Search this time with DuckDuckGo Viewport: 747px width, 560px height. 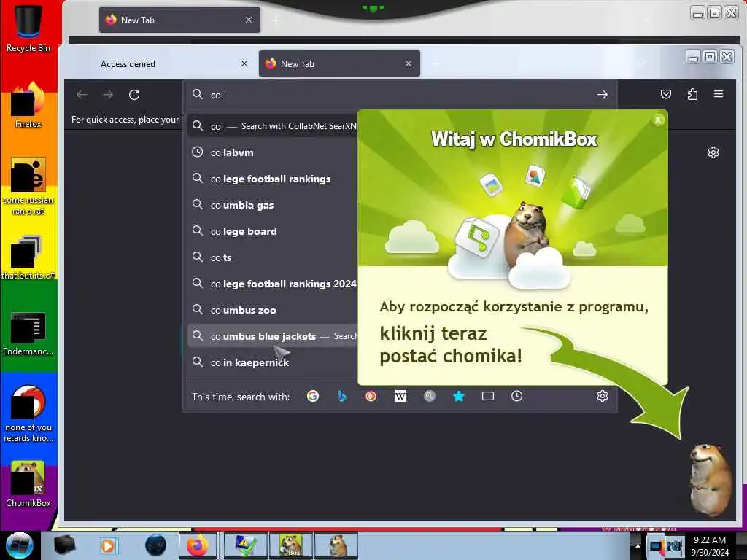click(x=371, y=396)
